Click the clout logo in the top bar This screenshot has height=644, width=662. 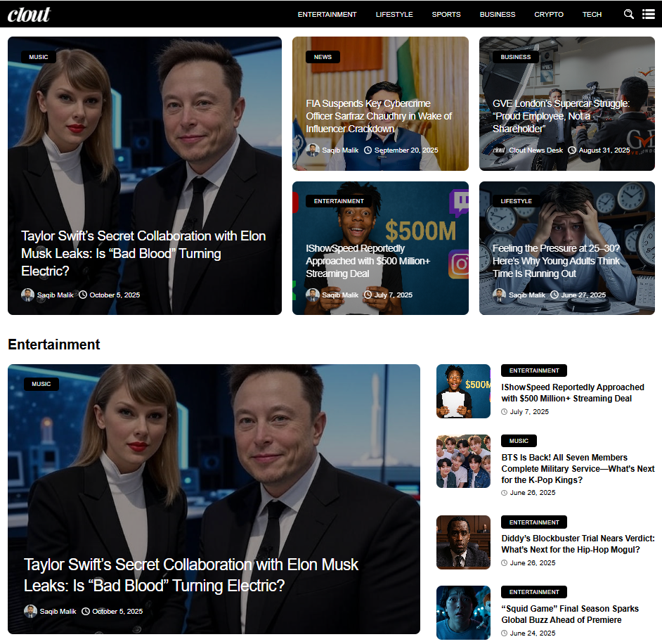click(x=30, y=14)
